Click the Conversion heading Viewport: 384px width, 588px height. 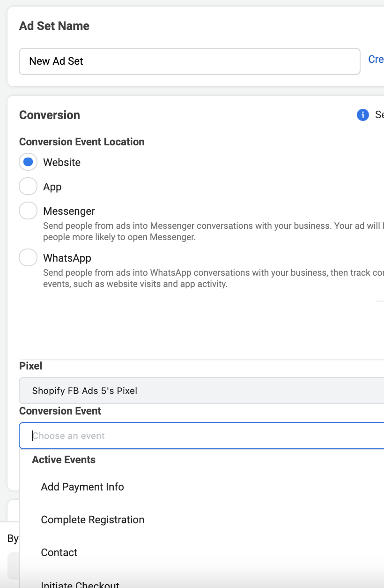pos(49,115)
